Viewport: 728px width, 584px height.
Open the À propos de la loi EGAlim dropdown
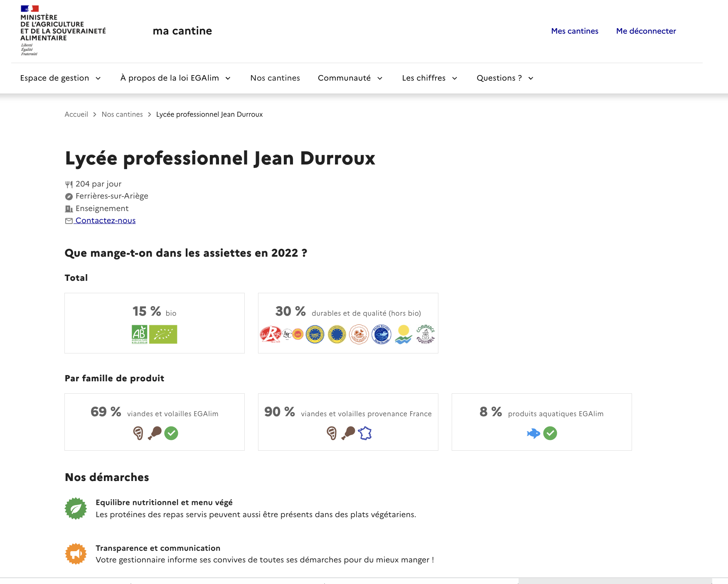[x=175, y=78]
